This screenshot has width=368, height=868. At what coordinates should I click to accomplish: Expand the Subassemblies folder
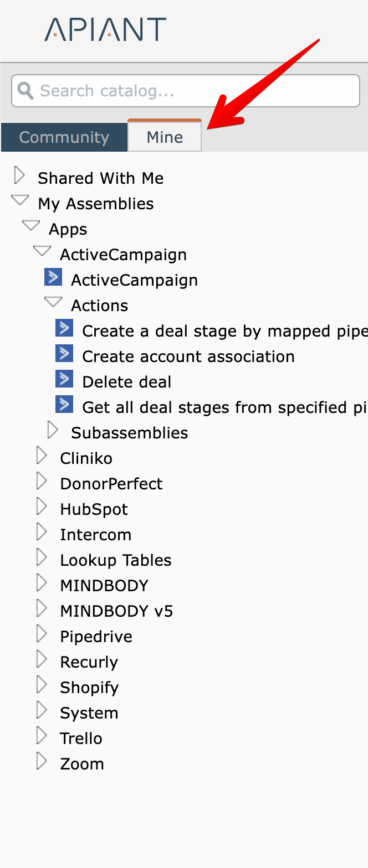point(53,431)
